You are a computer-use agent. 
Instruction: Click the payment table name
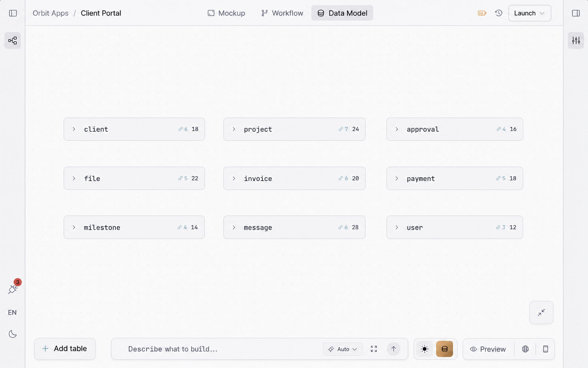421,179
